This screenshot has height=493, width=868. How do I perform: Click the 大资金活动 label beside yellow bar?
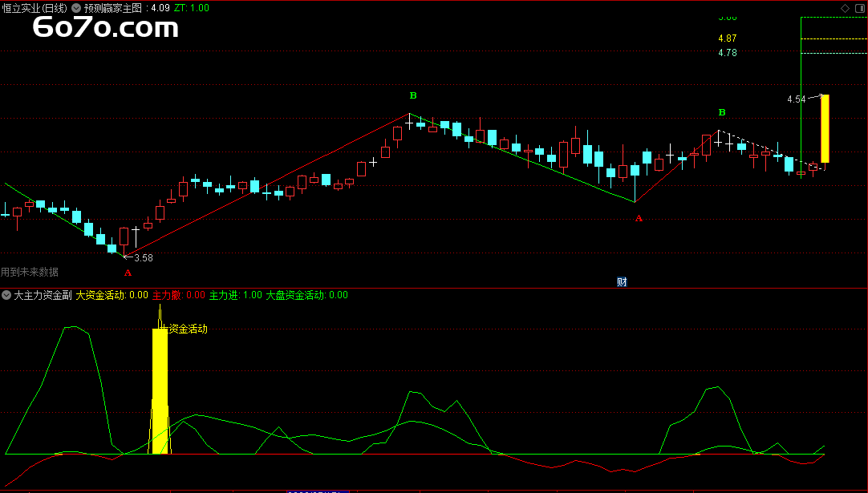pyautogui.click(x=185, y=329)
